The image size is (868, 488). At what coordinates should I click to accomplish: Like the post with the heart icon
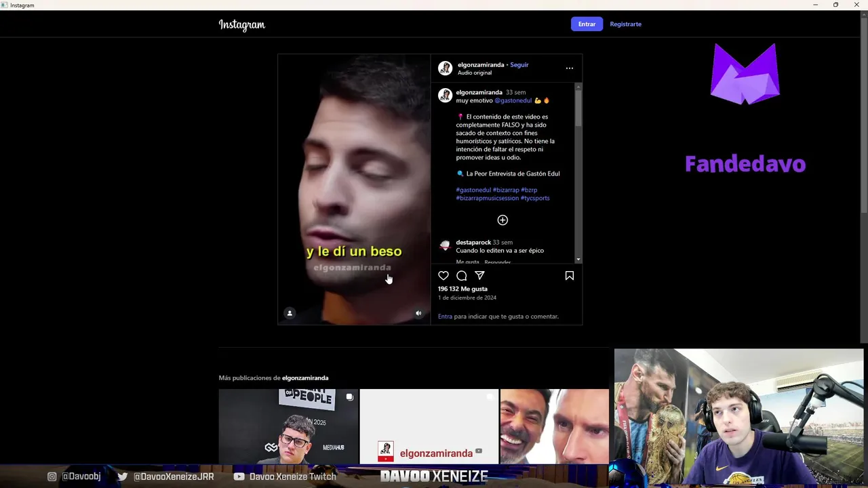pos(443,275)
